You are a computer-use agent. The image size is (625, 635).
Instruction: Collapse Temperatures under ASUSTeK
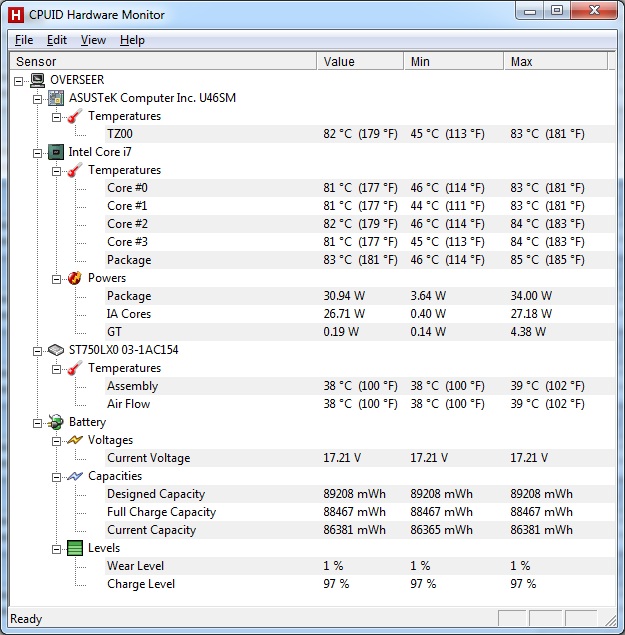56,117
